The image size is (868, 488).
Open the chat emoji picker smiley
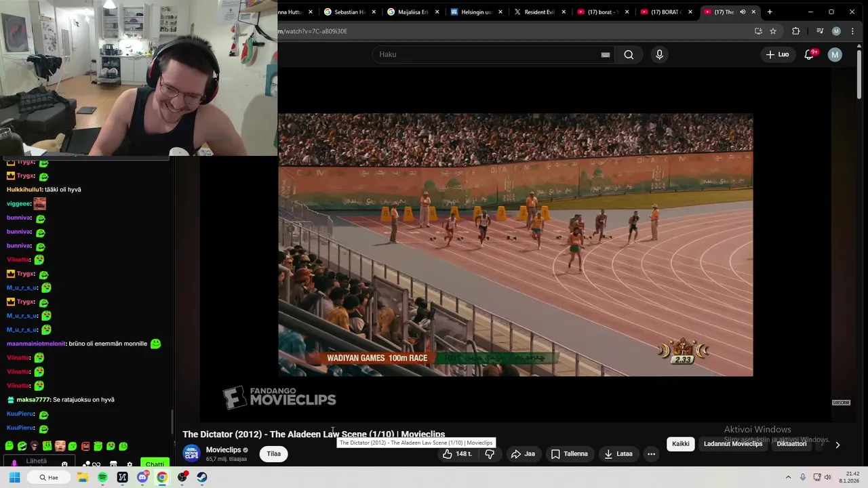65,464
